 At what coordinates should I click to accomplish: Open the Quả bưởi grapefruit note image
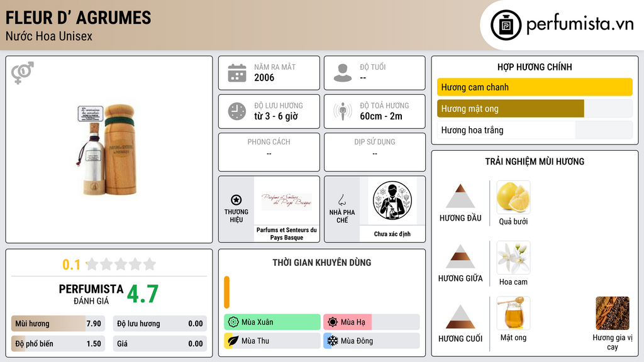point(513,197)
